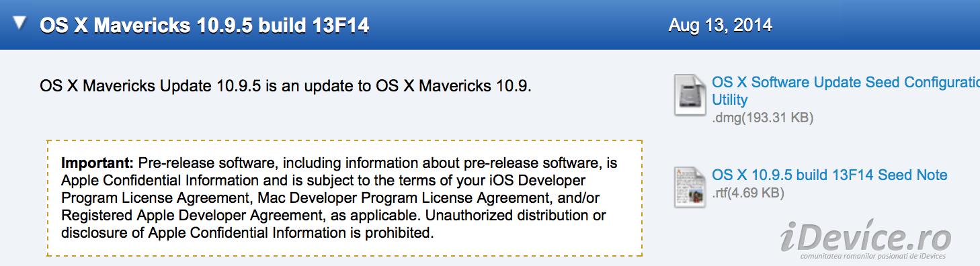Click the .dmg(193.31 KB) file size label
Image resolution: width=980 pixels, height=266 pixels.
pos(763,118)
